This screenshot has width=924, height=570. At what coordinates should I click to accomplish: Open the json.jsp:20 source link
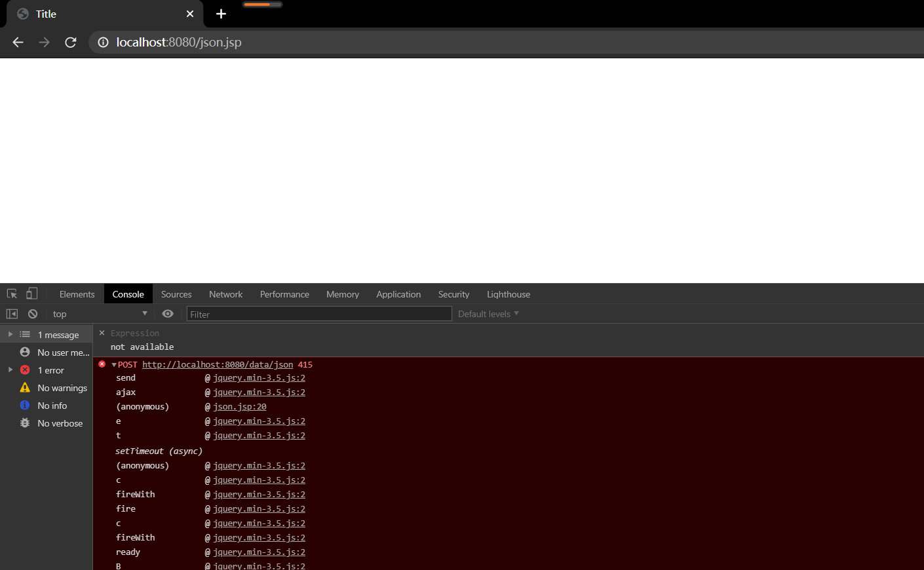point(240,407)
